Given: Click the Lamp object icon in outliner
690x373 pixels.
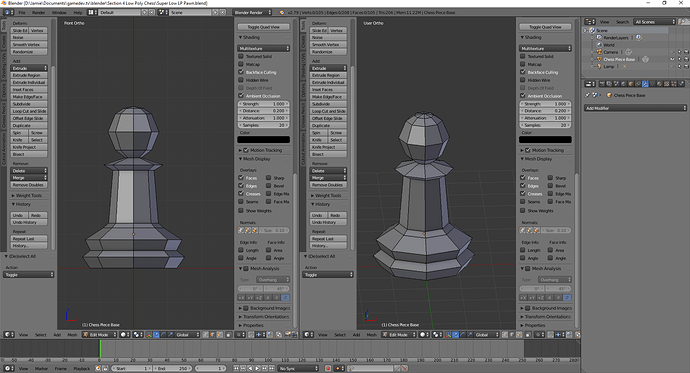Looking at the screenshot, I should click(x=599, y=66).
